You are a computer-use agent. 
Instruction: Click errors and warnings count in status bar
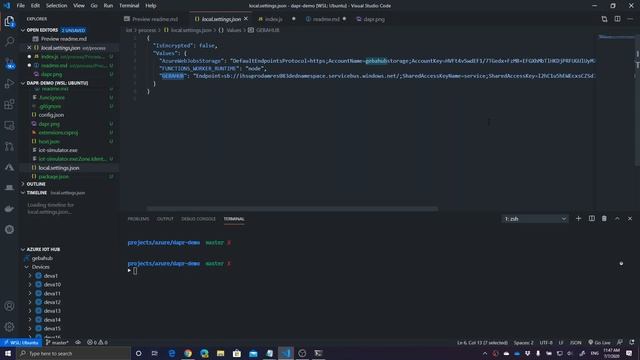(x=97, y=342)
